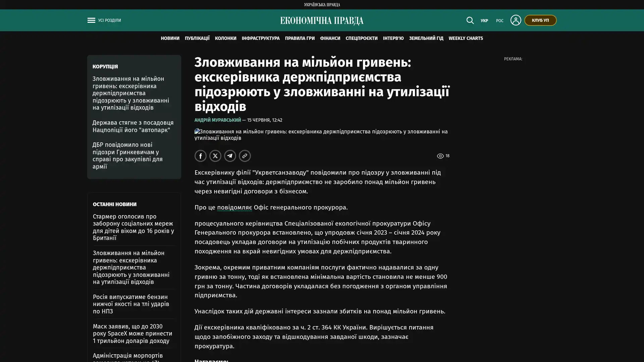Switch language to УКР
This screenshot has height=362, width=644.
(484, 21)
